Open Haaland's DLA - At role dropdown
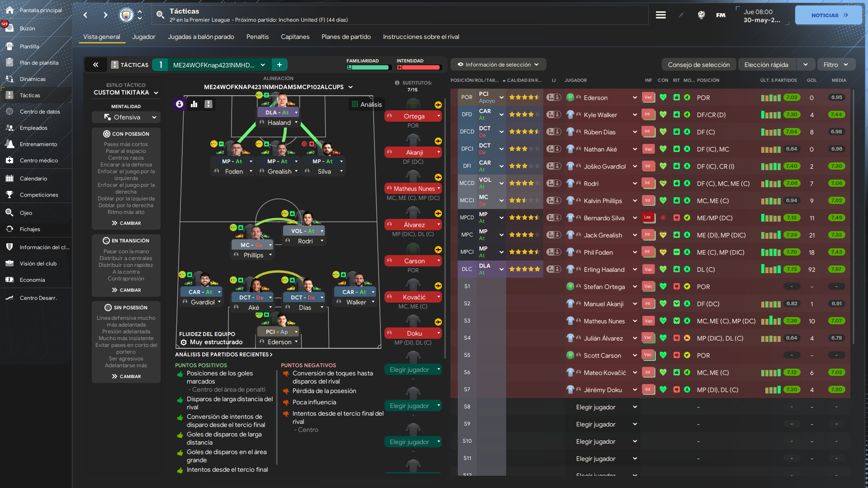The width and height of the screenshot is (868, 488). tap(279, 113)
